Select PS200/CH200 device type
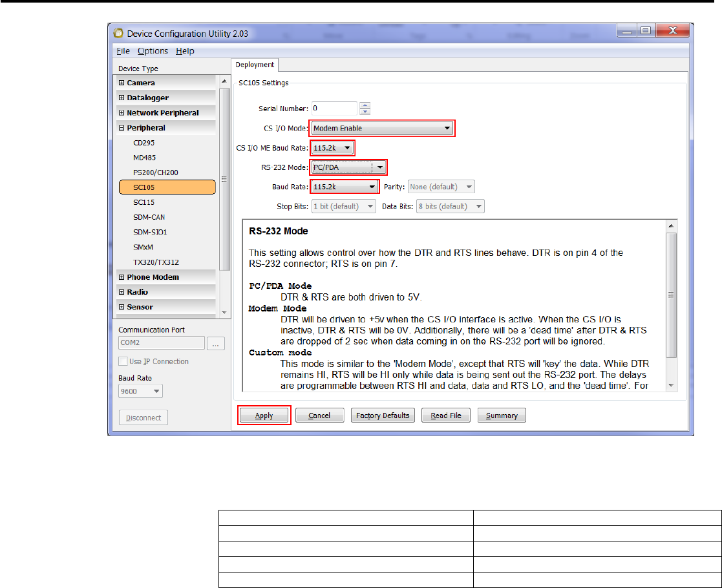The width and height of the screenshot is (722, 588). click(x=156, y=173)
